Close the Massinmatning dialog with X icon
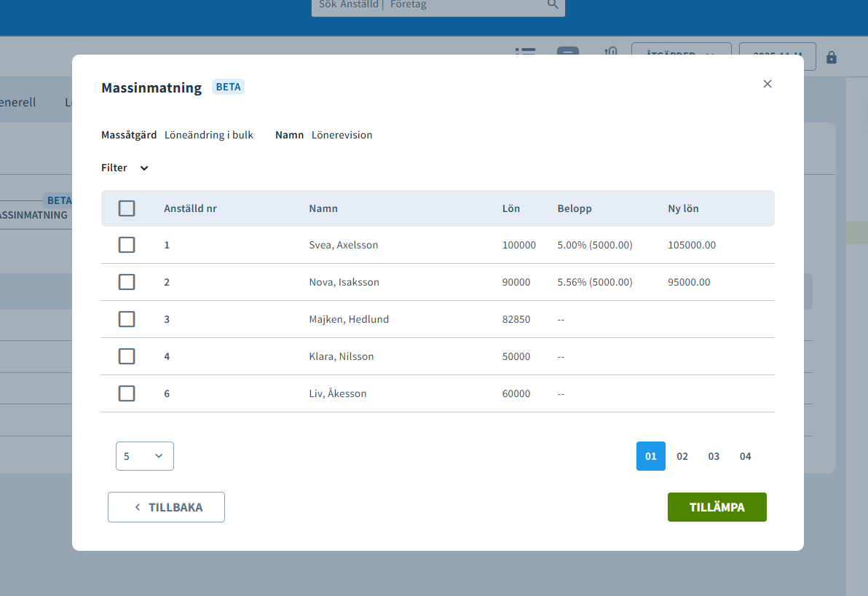Screen dimensions: 868x596 [x=768, y=84]
